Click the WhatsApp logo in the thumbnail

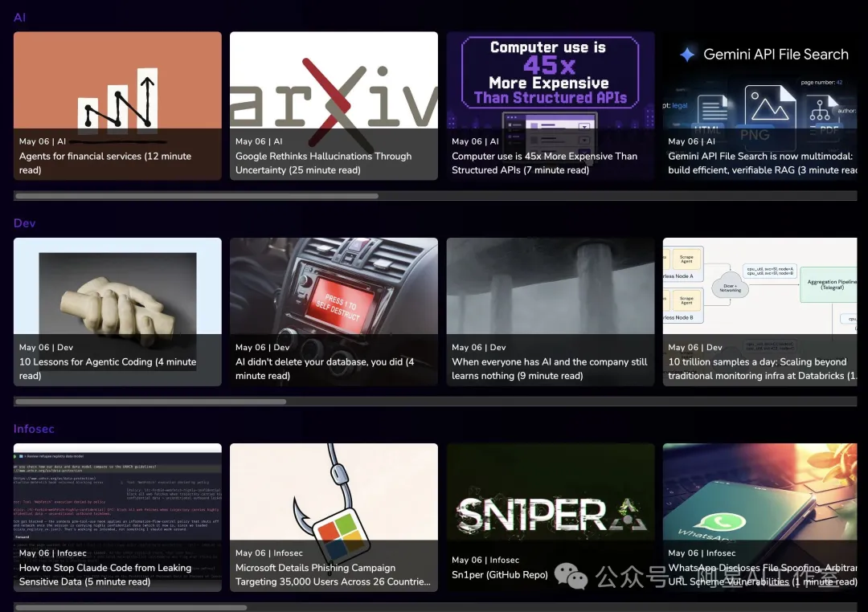coord(722,522)
